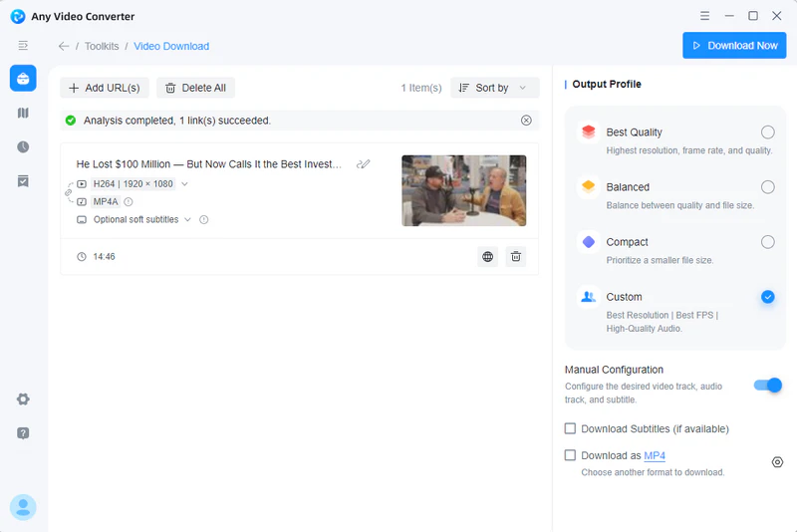This screenshot has height=532, width=797.
Task: Toggle the Manual Configuration switch
Action: [767, 386]
